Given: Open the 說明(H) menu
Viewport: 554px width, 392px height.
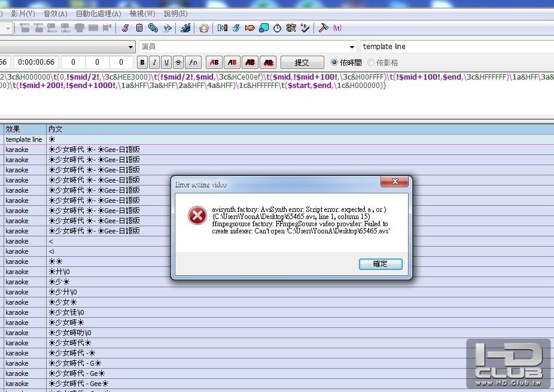Looking at the screenshot, I should [x=176, y=13].
